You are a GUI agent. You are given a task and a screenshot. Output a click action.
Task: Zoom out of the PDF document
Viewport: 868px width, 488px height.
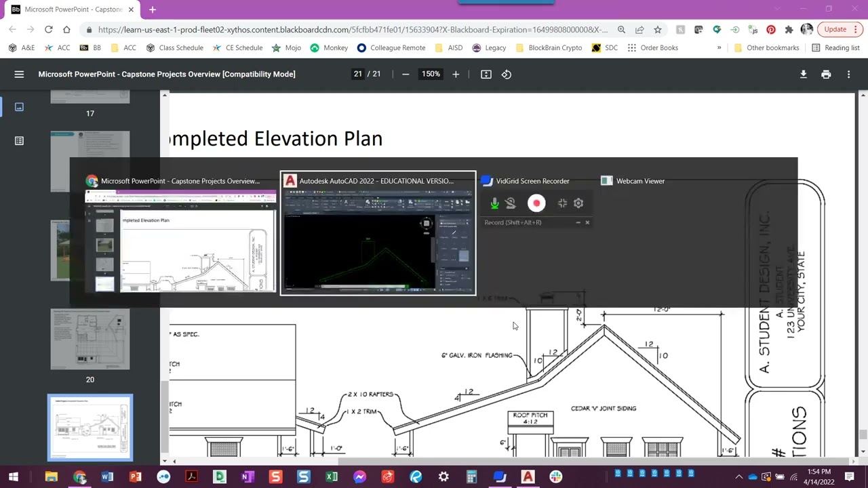tap(406, 75)
